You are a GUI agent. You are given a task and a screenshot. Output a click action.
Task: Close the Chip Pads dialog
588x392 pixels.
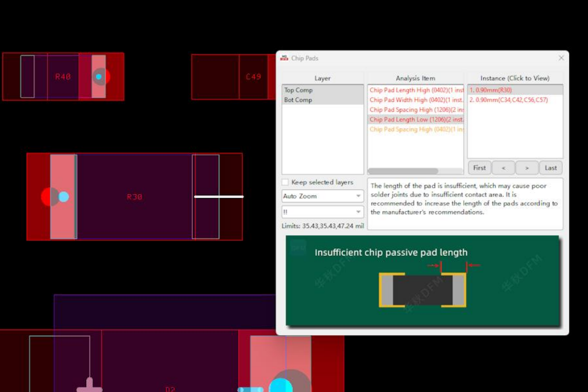(x=561, y=58)
